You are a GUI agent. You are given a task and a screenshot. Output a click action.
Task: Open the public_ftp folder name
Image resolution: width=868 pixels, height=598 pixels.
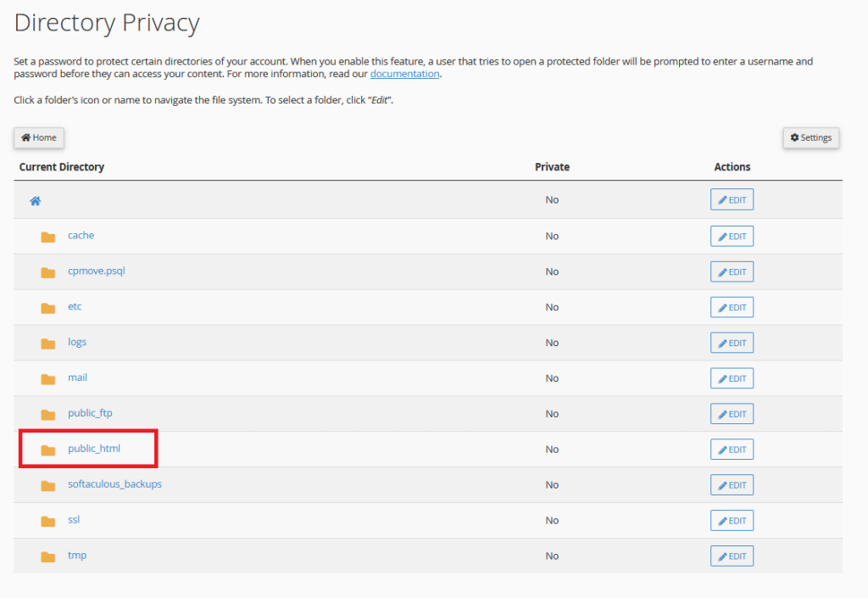click(90, 413)
